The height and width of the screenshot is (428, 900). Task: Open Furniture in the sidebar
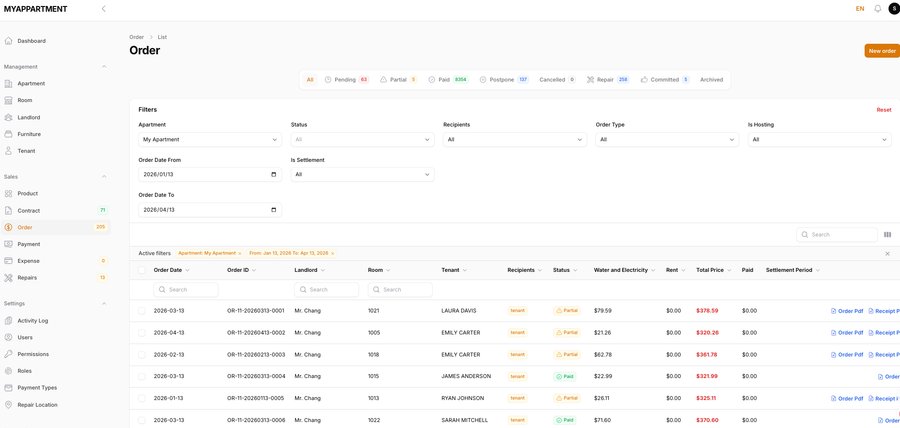[x=29, y=134]
